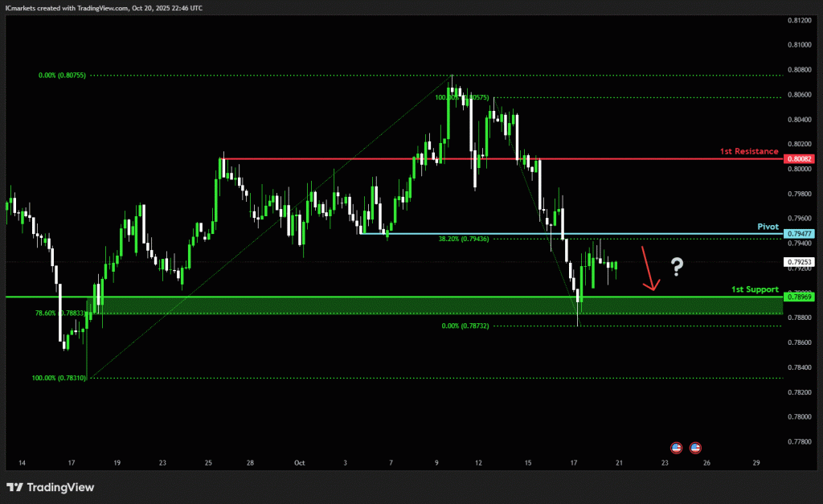Select the green 0.78969 support price tag
The image size is (823, 504).
tap(800, 297)
